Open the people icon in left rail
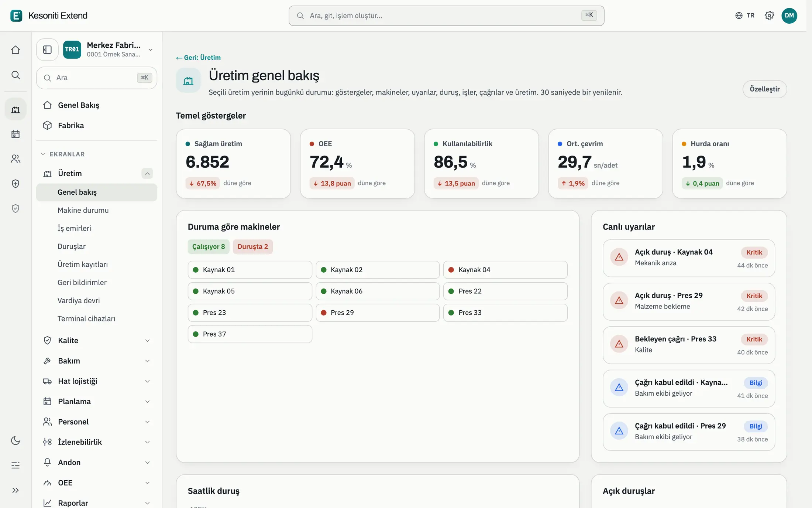The width and height of the screenshot is (812, 508). coord(16,159)
